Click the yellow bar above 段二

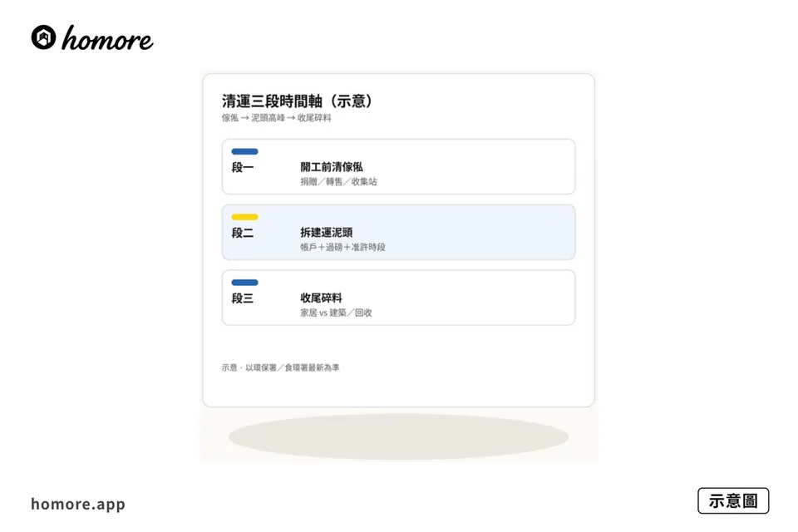[244, 217]
